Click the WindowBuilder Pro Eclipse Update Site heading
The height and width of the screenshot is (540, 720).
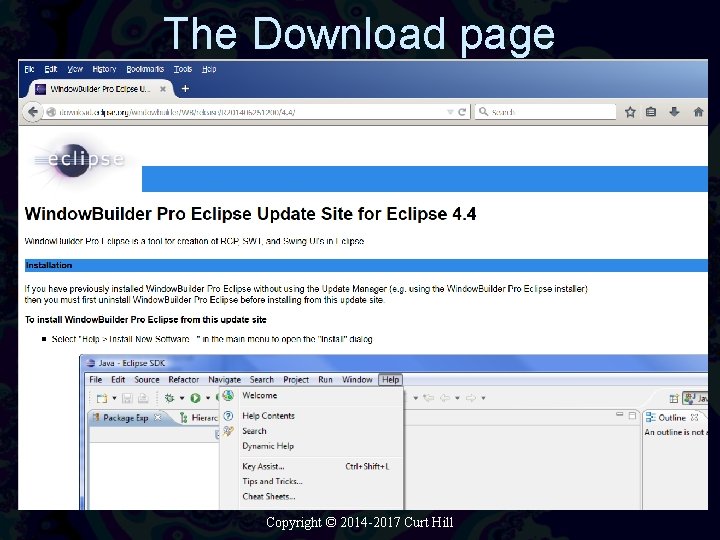(250, 214)
